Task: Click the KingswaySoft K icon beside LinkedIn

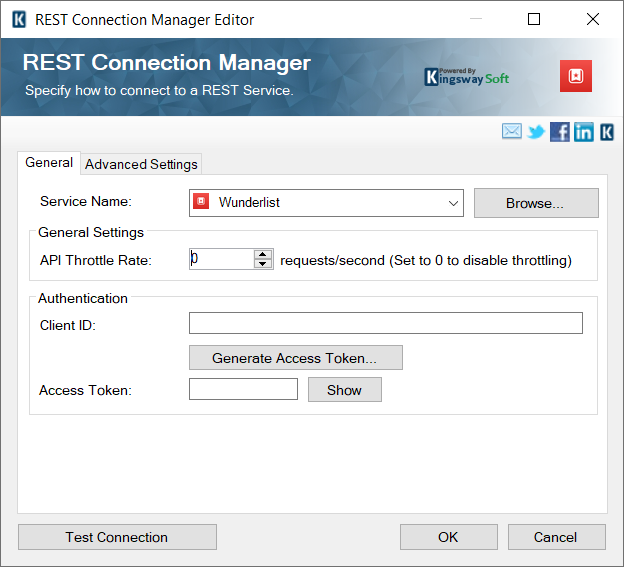Action: click(606, 132)
